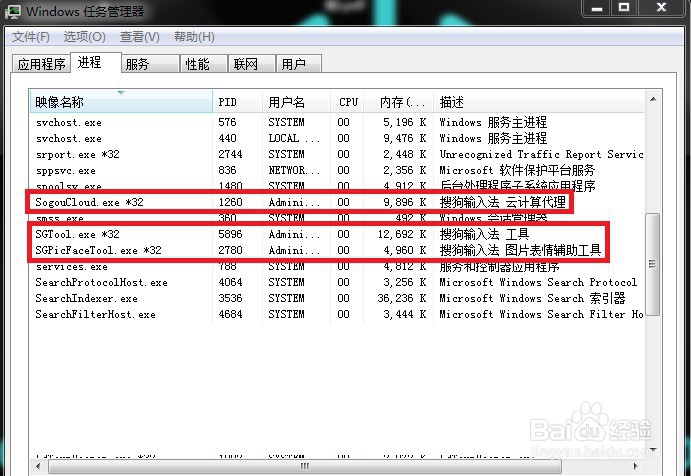Click the Task Manager title bar icon

[12, 11]
